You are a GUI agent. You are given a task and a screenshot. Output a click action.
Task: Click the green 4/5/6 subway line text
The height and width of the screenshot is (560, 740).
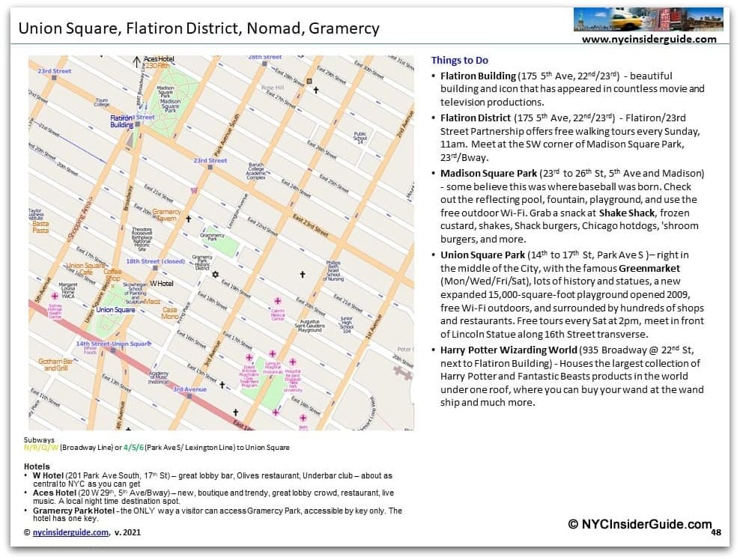[133, 447]
